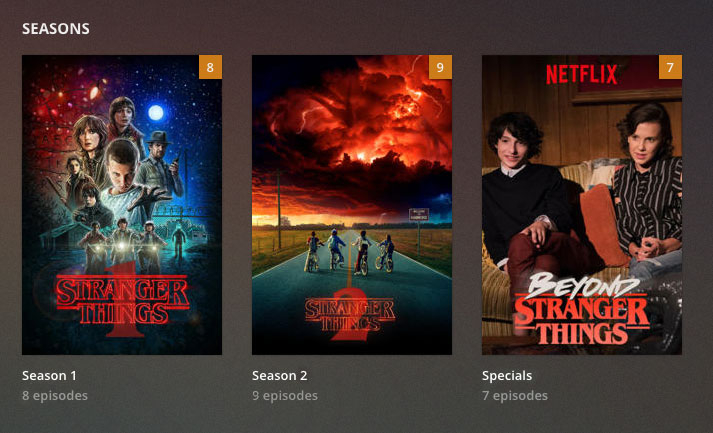Click the orange 7 unwatched badge
The width and height of the screenshot is (713, 433).
click(670, 67)
